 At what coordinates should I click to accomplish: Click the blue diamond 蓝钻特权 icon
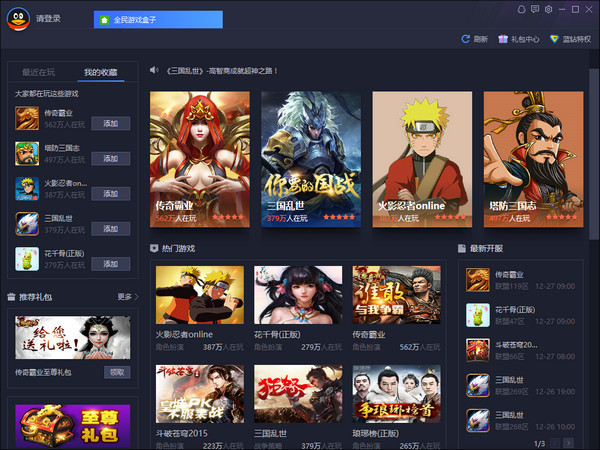tap(554, 39)
